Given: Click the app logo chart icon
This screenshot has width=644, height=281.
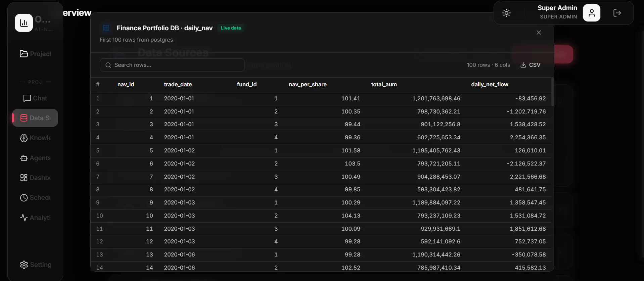Looking at the screenshot, I should [x=24, y=23].
